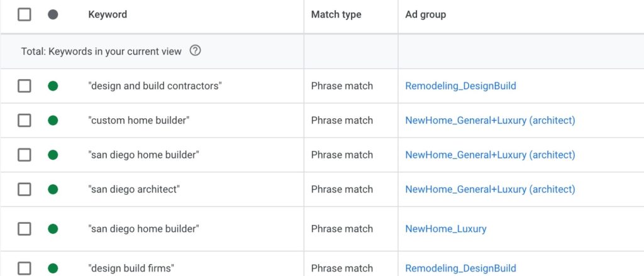This screenshot has width=644, height=276.
Task: Click green status dot for "san diego architect"
Action: click(53, 189)
